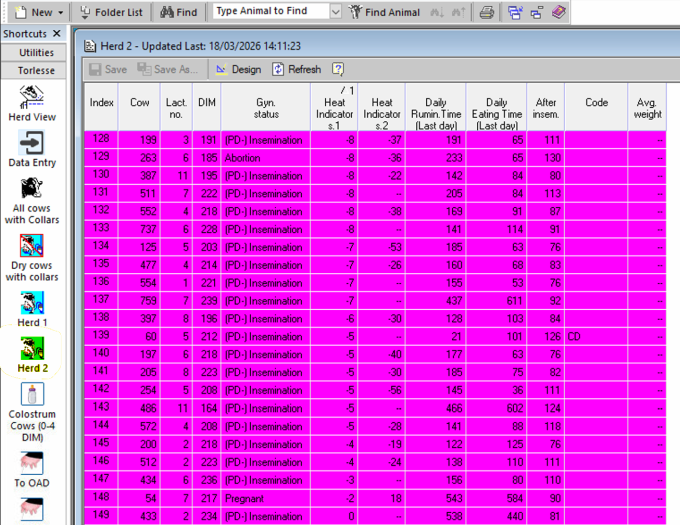Expand the New dropdown arrow
The height and width of the screenshot is (525, 680).
61,13
